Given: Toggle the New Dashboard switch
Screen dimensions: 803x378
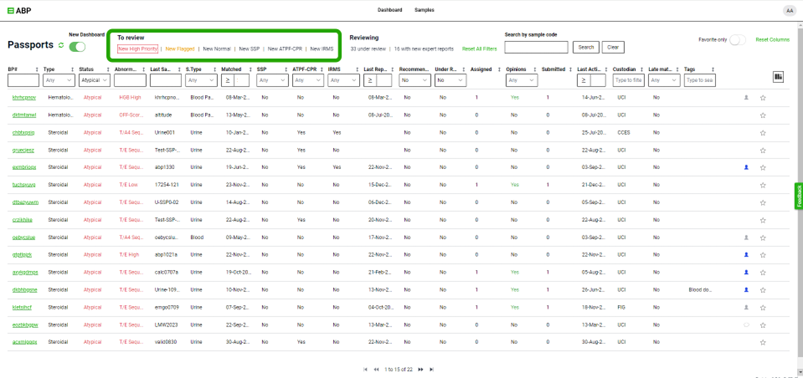Looking at the screenshot, I should click(77, 47).
